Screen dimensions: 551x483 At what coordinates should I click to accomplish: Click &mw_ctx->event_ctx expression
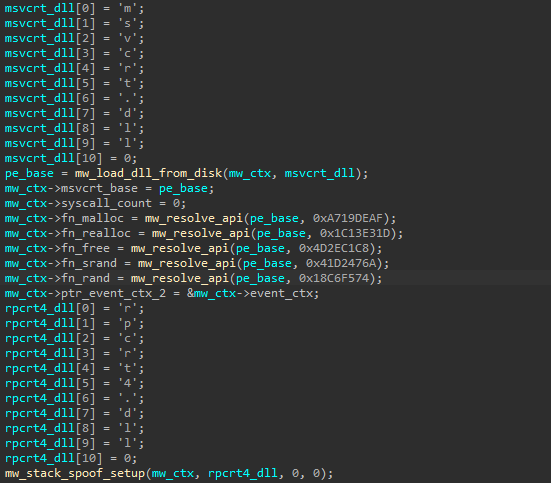250,293
